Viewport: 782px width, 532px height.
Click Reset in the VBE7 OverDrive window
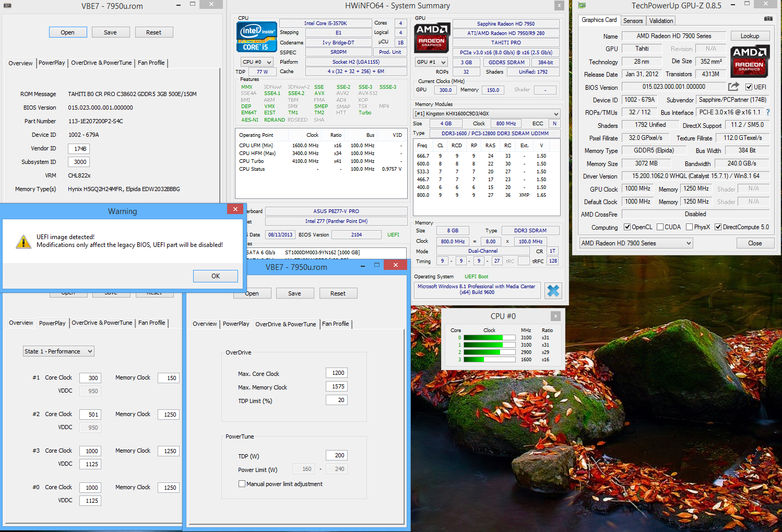click(x=338, y=293)
